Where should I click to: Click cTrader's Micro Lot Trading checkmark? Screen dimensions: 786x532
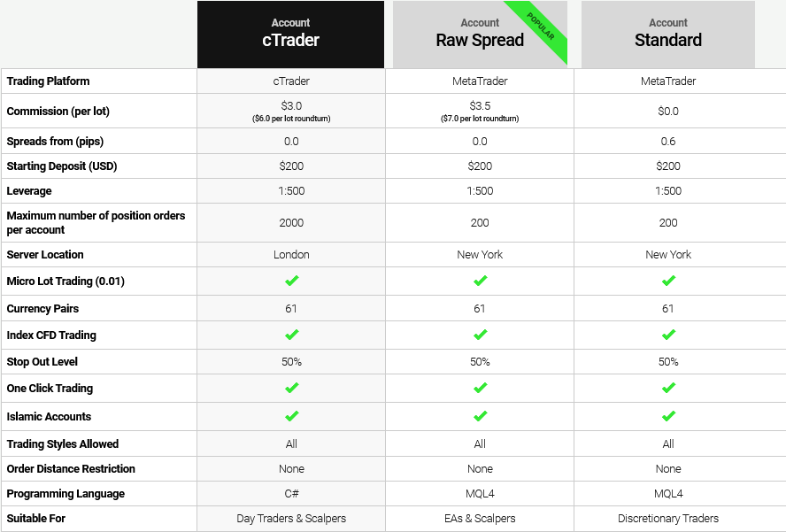291,281
